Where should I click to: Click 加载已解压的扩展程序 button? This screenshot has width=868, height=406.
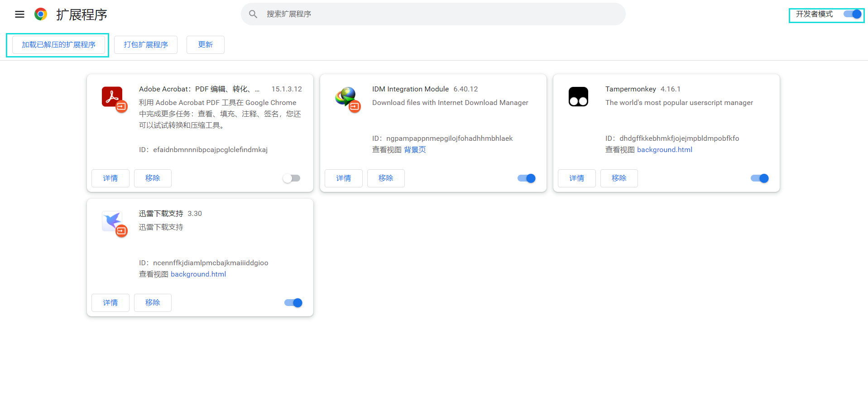58,45
